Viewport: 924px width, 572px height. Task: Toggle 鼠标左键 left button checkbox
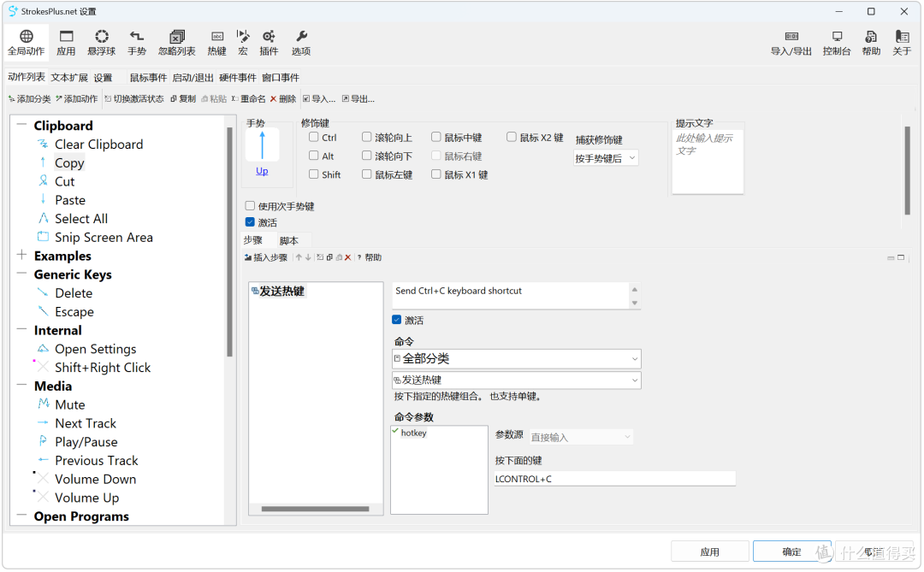[366, 174]
